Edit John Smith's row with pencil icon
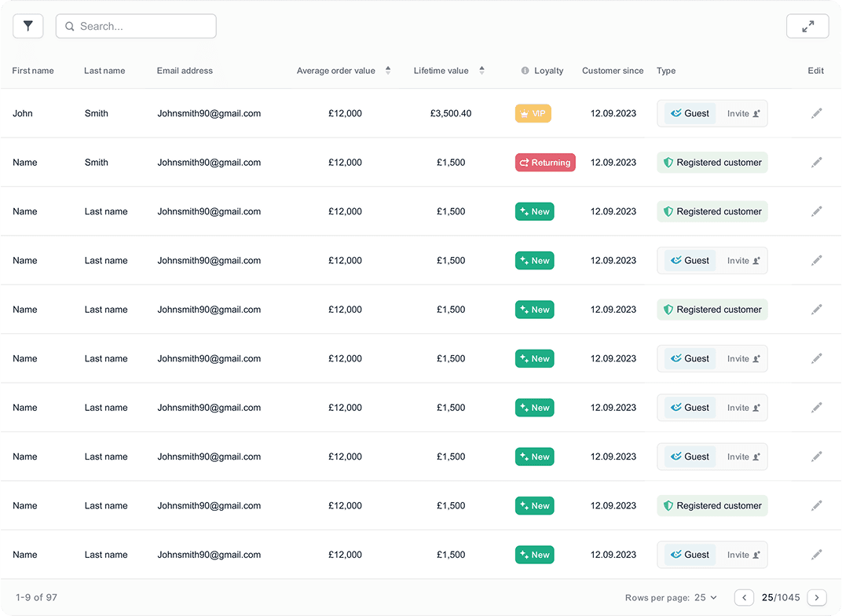Image resolution: width=842 pixels, height=616 pixels. coord(816,113)
